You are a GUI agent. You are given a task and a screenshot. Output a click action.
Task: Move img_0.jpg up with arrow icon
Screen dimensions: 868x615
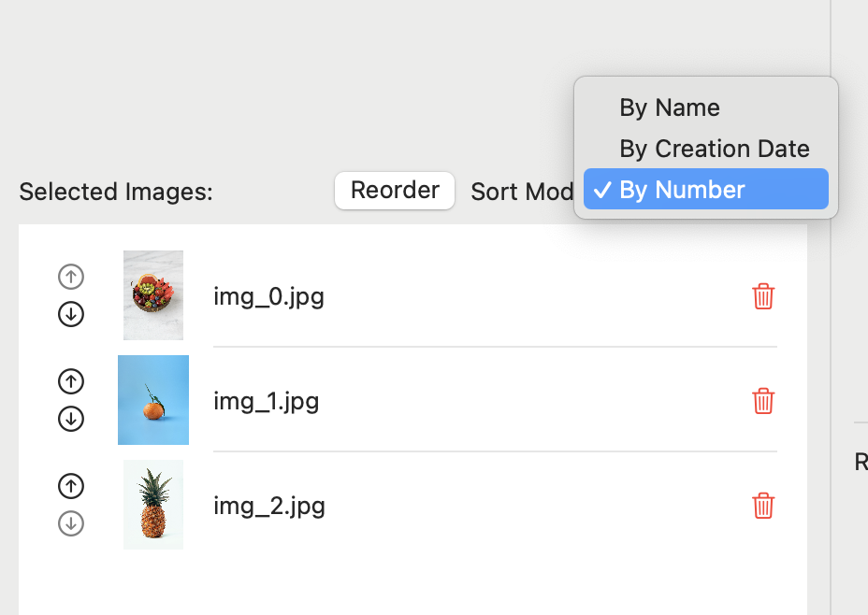pos(71,277)
